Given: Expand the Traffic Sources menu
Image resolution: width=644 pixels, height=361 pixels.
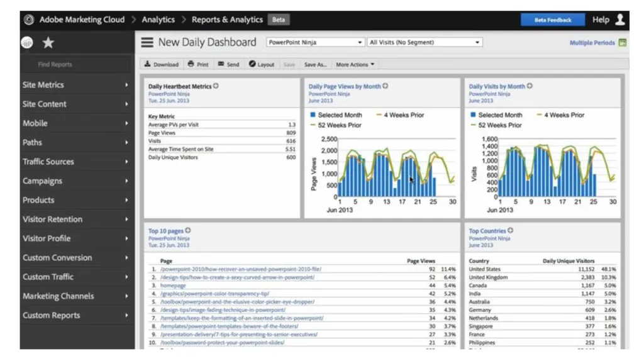Looking at the screenshot, I should 77,162.
